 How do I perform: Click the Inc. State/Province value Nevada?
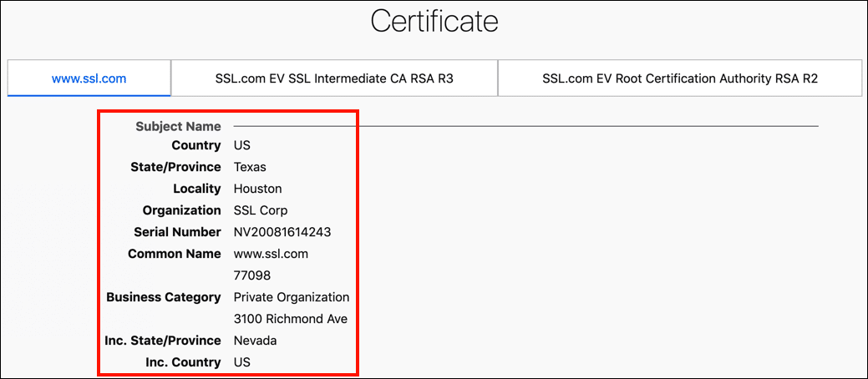pyautogui.click(x=255, y=341)
